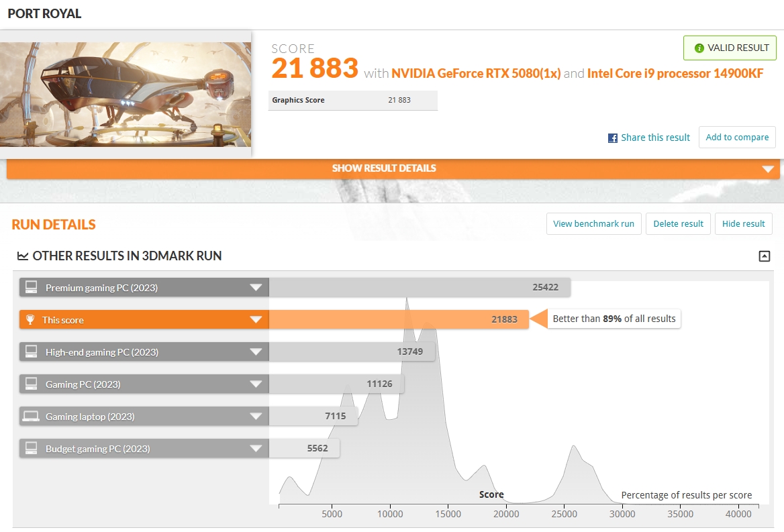This screenshot has width=784, height=532.
Task: Click the chart icon beside Other Results heading
Action: tap(23, 256)
